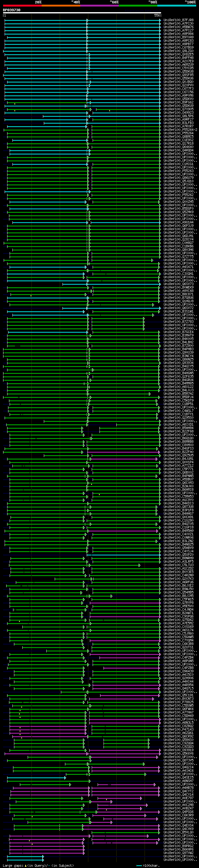199x868 pixels.
Task: Click the UniRef100_Q2XPV0 label
Action: (x=178, y=85)
